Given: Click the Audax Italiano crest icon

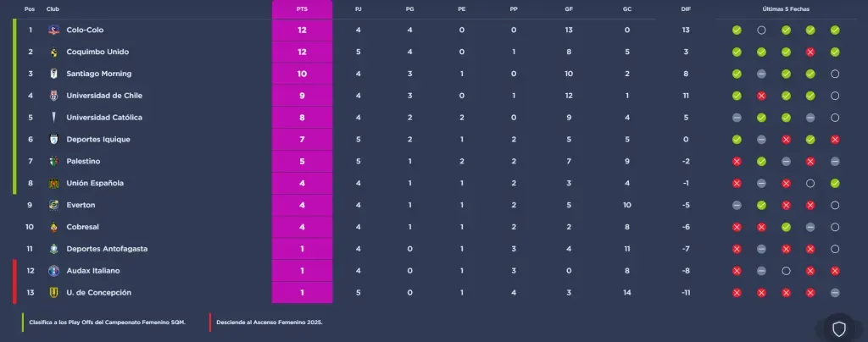Looking at the screenshot, I should [53, 271].
